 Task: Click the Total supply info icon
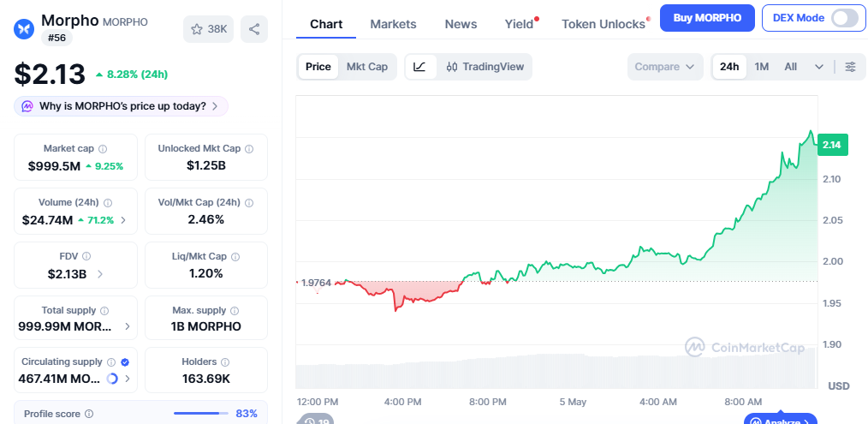[104, 311]
